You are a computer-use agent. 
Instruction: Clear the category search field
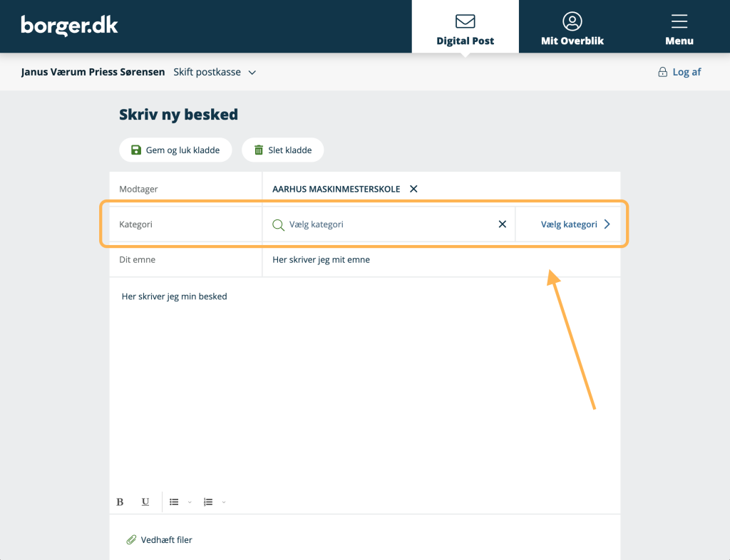[x=502, y=224]
